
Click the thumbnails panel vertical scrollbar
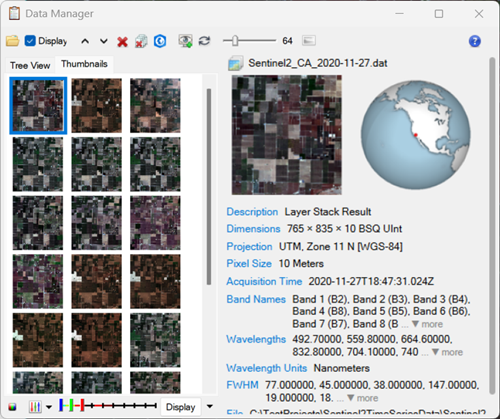(x=209, y=187)
